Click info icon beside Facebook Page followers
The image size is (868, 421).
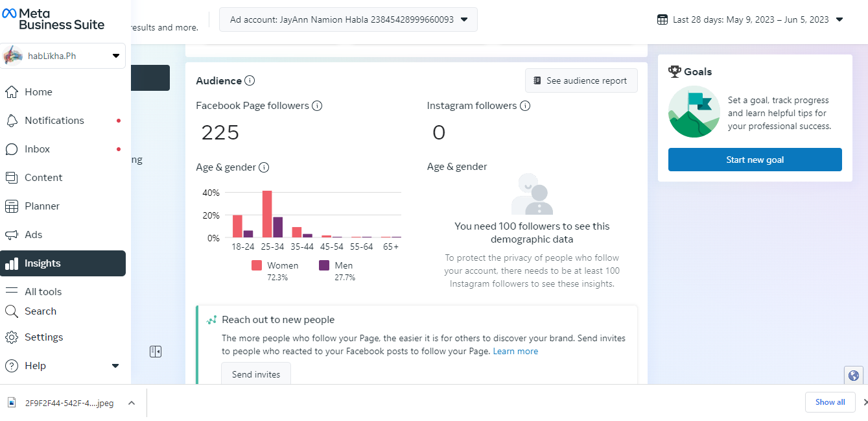click(317, 106)
